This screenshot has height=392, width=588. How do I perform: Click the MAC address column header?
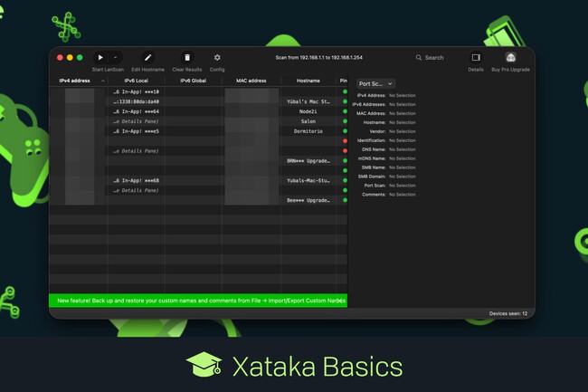(x=251, y=81)
